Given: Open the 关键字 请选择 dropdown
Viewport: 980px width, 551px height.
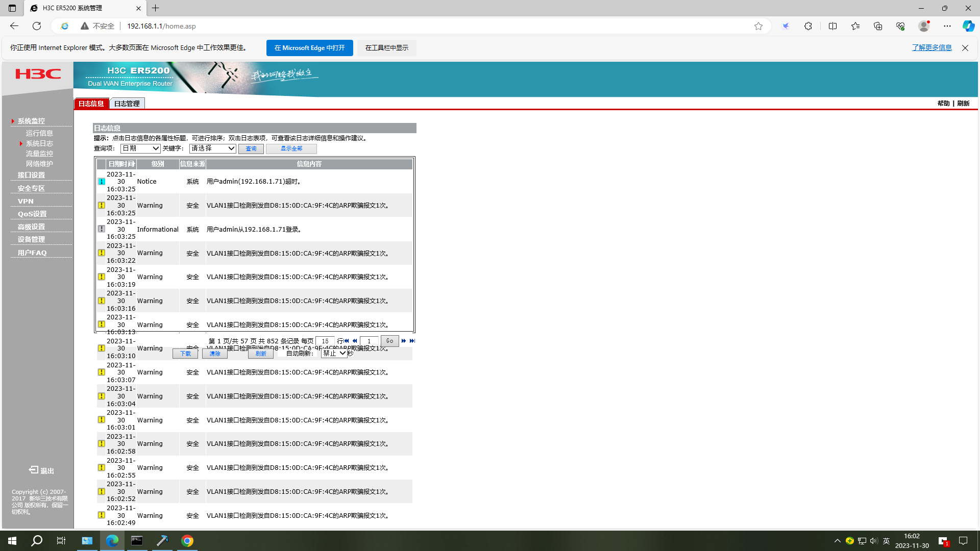Looking at the screenshot, I should (212, 148).
